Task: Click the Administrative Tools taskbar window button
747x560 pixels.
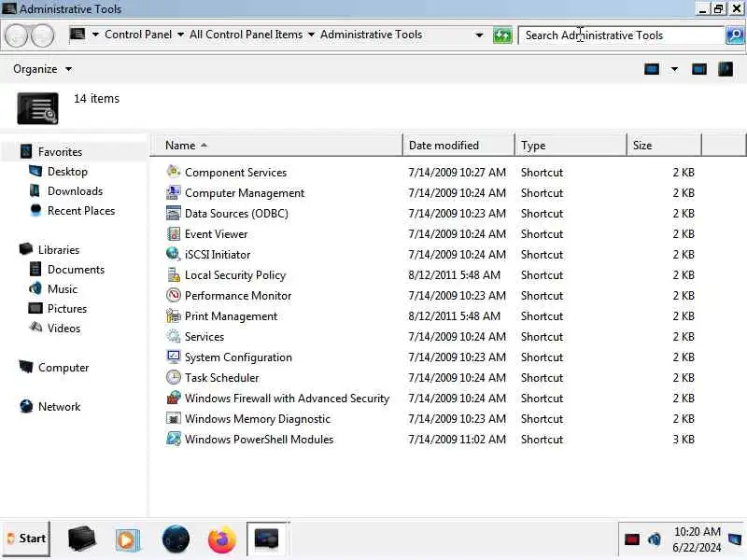Action: 267,539
